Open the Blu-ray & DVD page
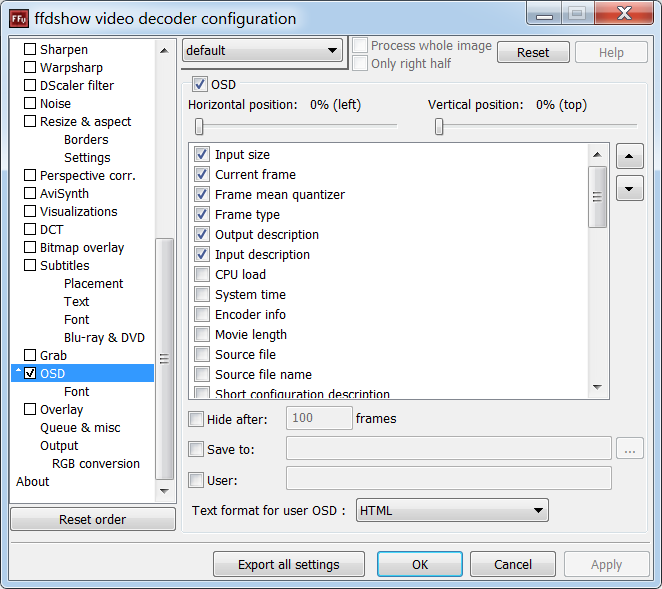 coord(104,337)
